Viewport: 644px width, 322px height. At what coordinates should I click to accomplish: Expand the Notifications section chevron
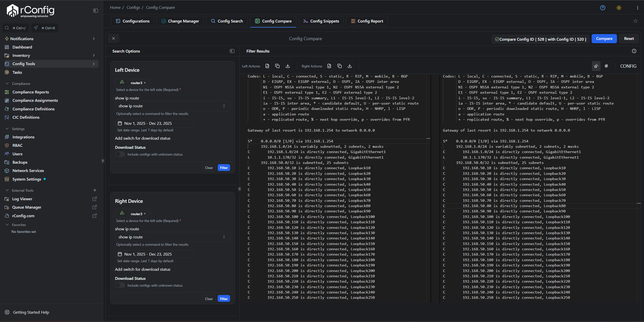tap(94, 38)
